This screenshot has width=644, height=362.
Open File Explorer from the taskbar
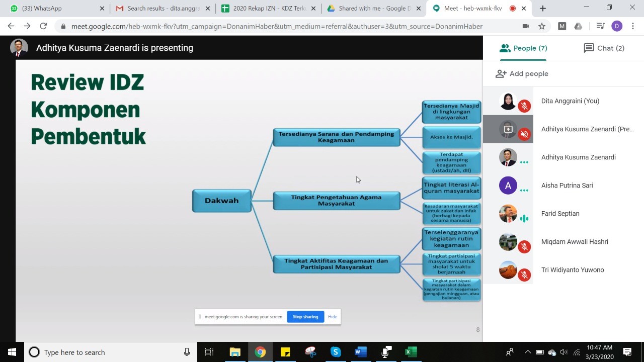tap(235, 352)
